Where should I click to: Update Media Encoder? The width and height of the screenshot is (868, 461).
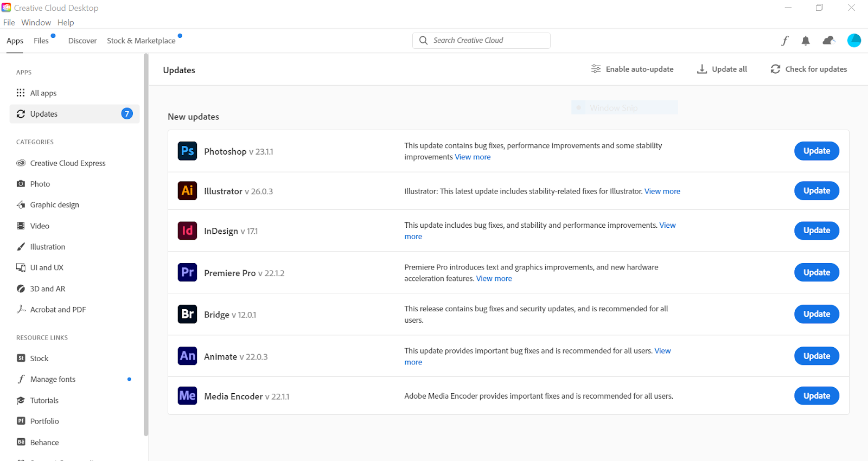816,395
